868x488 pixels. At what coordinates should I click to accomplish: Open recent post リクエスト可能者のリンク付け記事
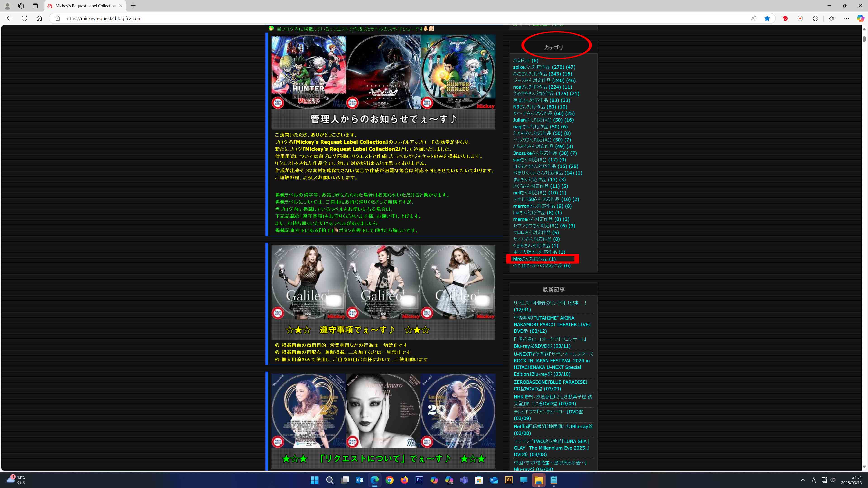pos(551,306)
